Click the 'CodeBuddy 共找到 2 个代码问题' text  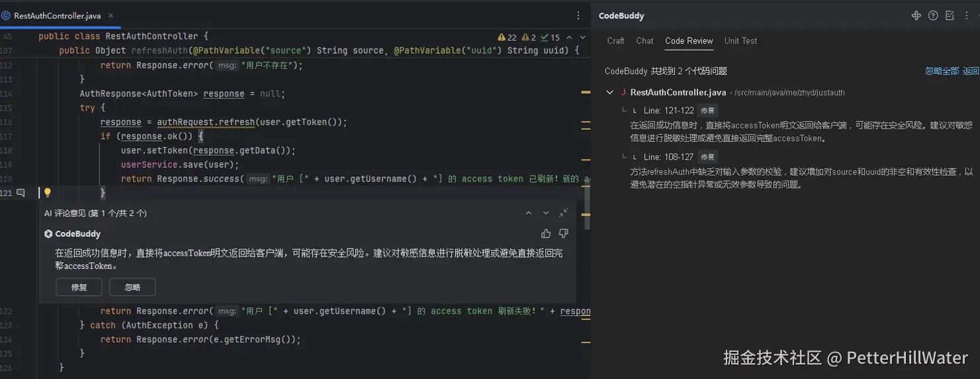666,71
